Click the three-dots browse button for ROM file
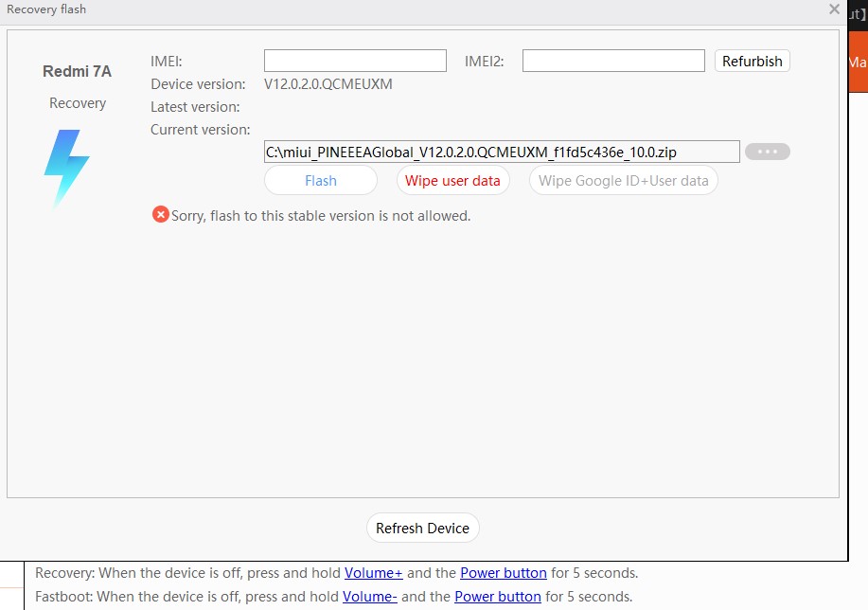 (x=767, y=152)
